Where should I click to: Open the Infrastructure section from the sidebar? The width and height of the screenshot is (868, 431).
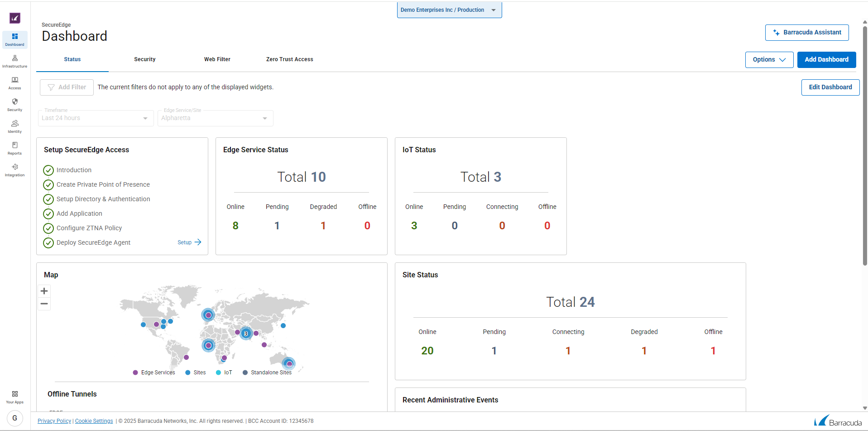14,62
